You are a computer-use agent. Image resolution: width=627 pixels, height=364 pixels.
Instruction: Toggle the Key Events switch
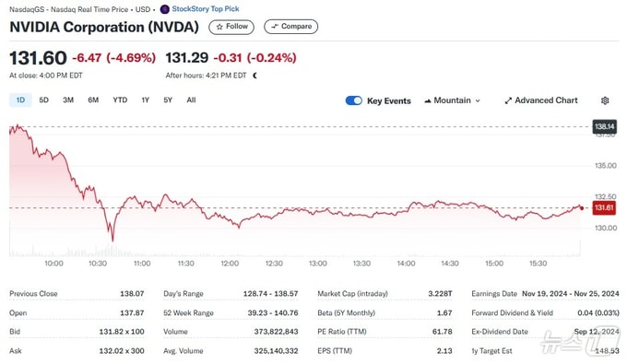pos(353,100)
